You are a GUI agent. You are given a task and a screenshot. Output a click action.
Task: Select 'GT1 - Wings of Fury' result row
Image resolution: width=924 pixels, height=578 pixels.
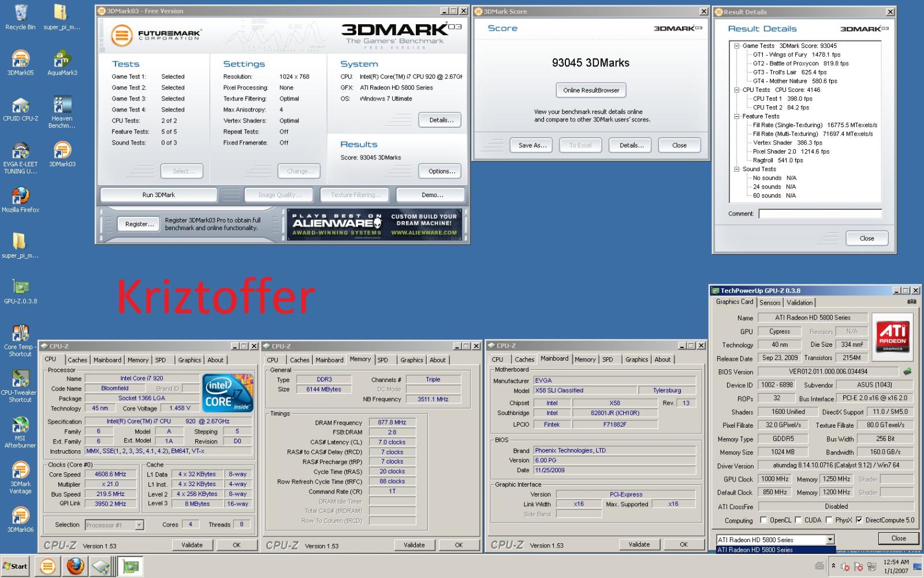796,54
